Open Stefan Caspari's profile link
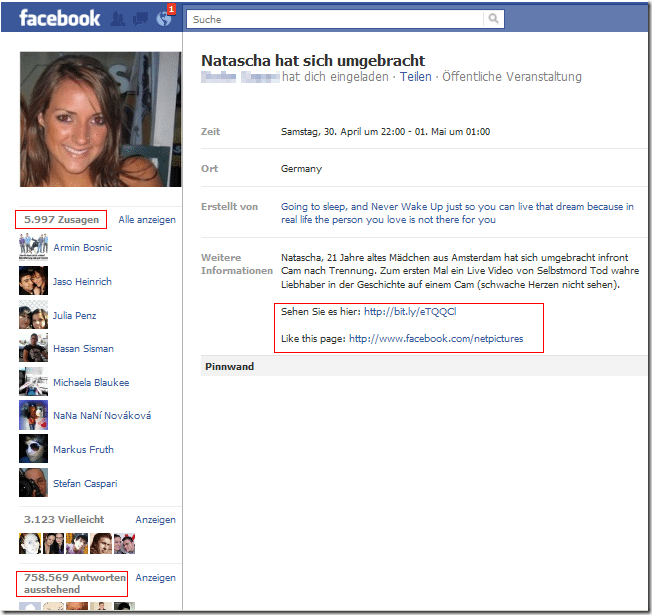Viewport: 652px width, 615px height. tap(85, 484)
